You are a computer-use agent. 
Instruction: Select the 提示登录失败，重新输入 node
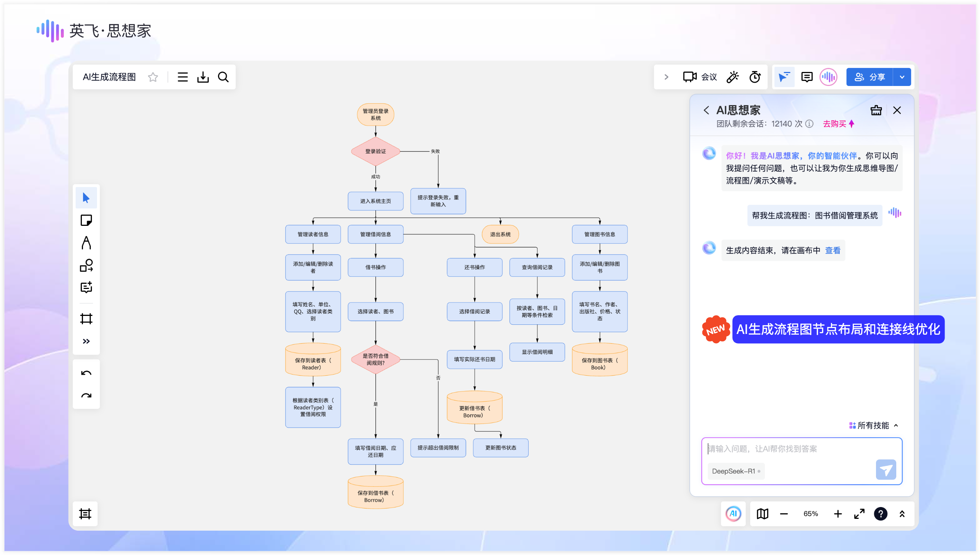pyautogui.click(x=438, y=201)
